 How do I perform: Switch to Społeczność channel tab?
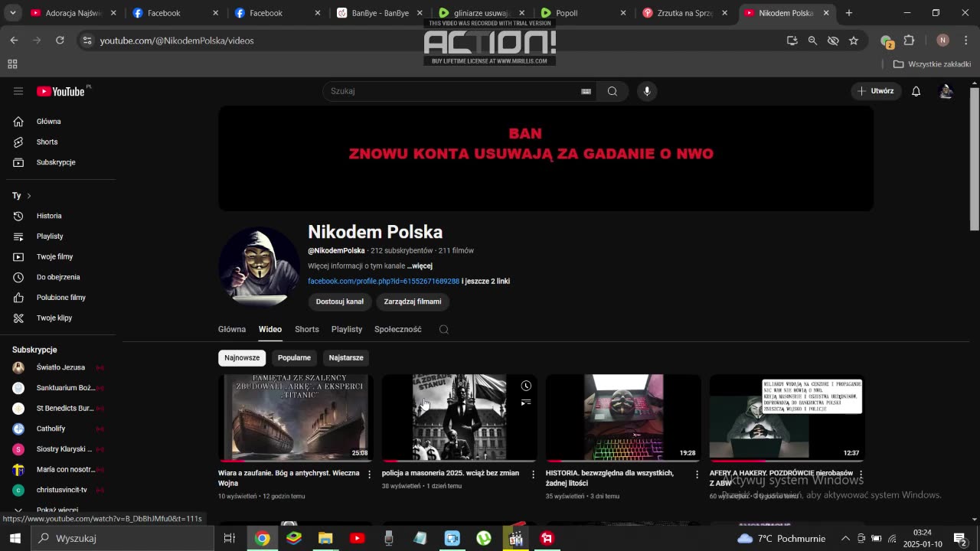coord(398,329)
